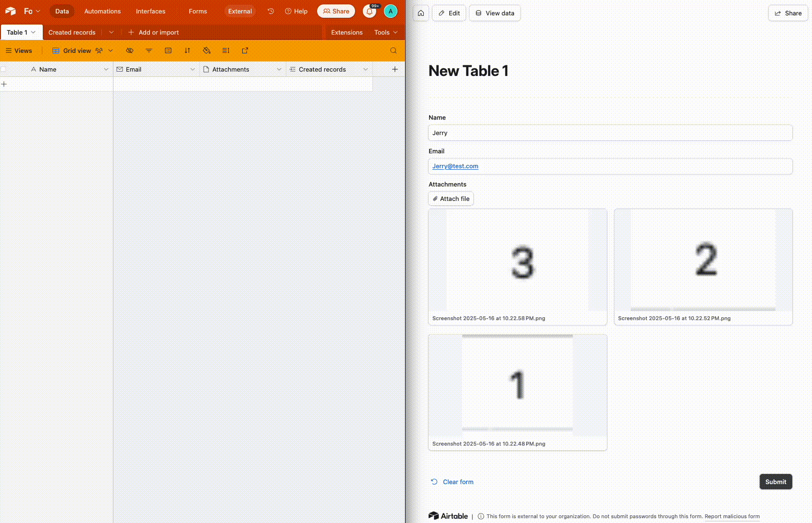The height and width of the screenshot is (523, 812).
Task: Open the sort arrows icon
Action: (x=187, y=50)
